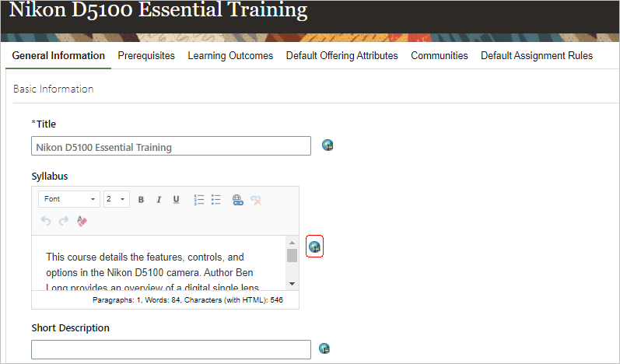The width and height of the screenshot is (620, 364).
Task: Insert a bulleted list in Syllabus
Action: [x=216, y=200]
